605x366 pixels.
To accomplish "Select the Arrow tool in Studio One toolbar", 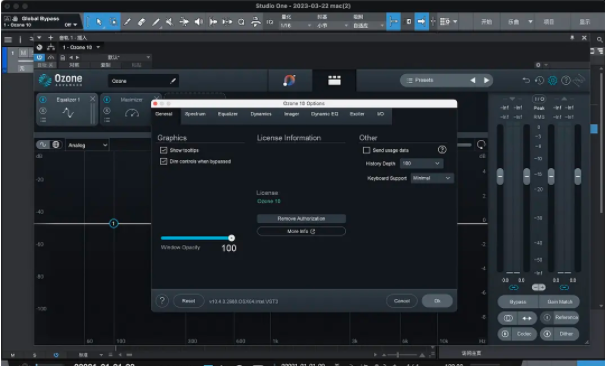I will pos(98,22).
